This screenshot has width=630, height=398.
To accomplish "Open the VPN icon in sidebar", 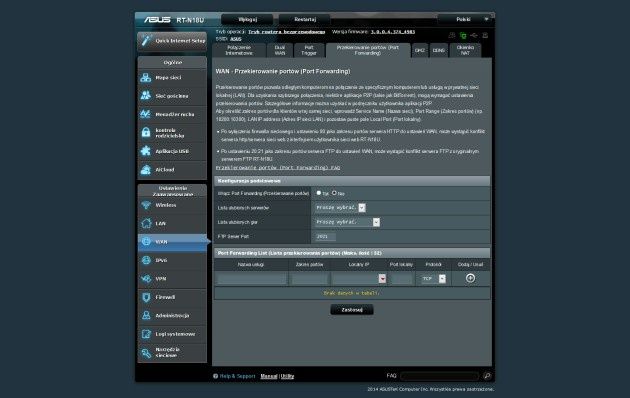I will (x=146, y=279).
